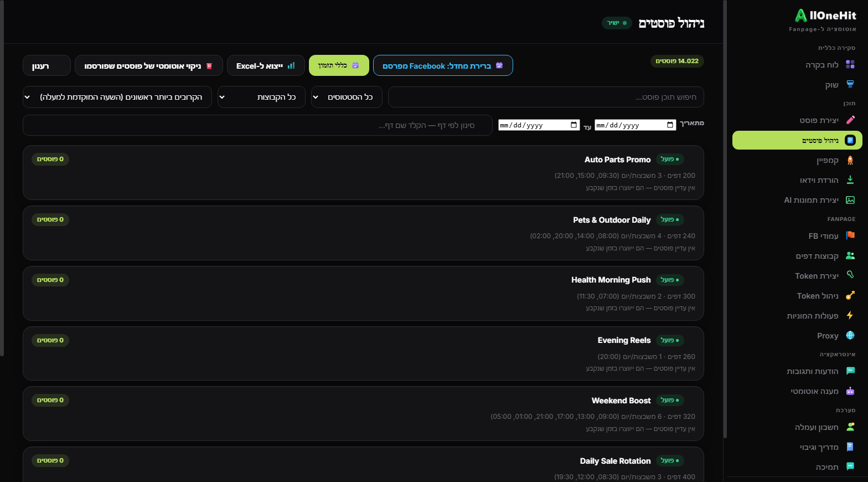
Task: Click the rocket icon beside קמפיין
Action: [x=850, y=160]
